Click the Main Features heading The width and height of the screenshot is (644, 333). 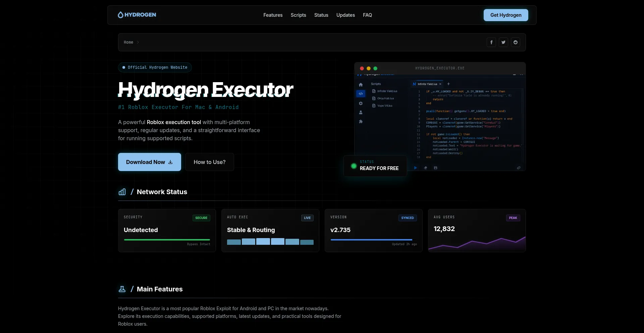(160, 289)
